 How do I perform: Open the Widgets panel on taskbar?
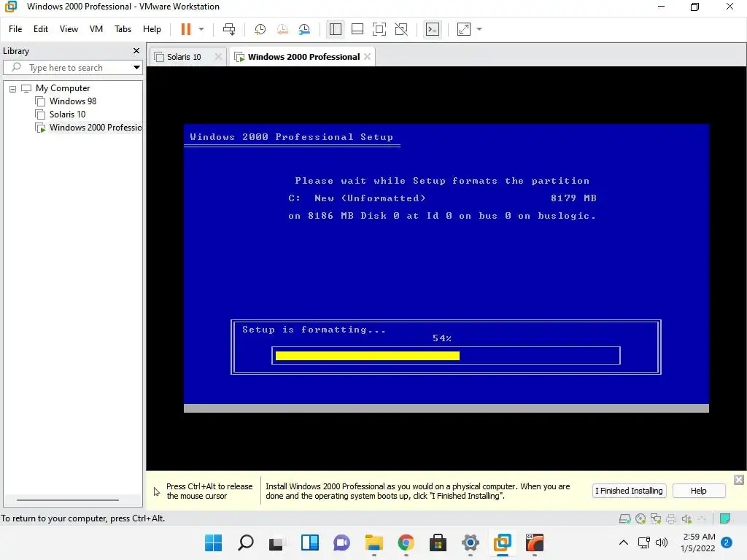tap(309, 542)
